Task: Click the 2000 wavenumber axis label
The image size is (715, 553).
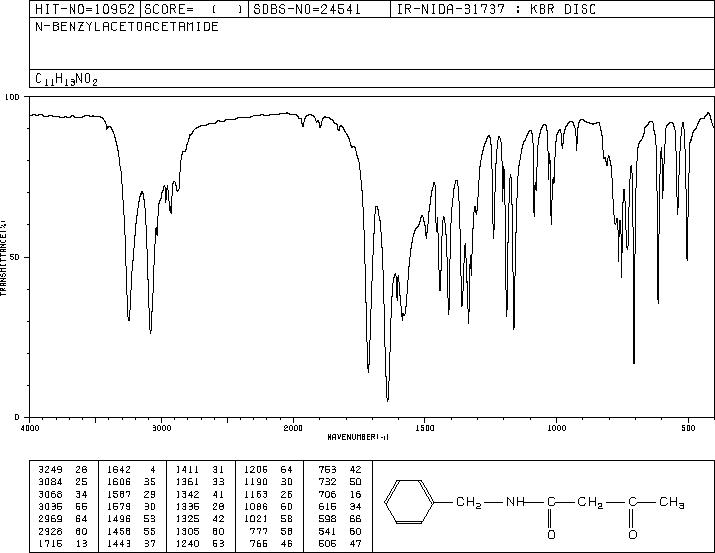Action: click(293, 428)
